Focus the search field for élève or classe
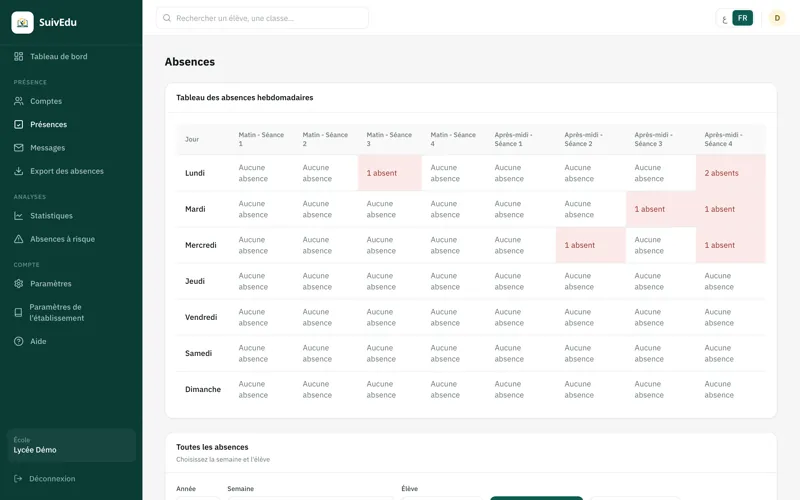Screen dimensions: 800x500 262,18
